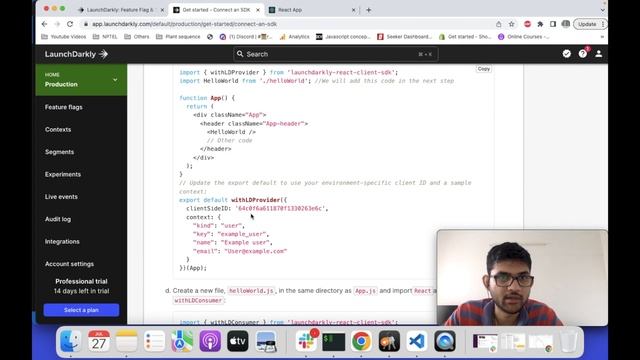The image size is (640, 360).
Task: Open Trash from the dock
Action: [568, 341]
